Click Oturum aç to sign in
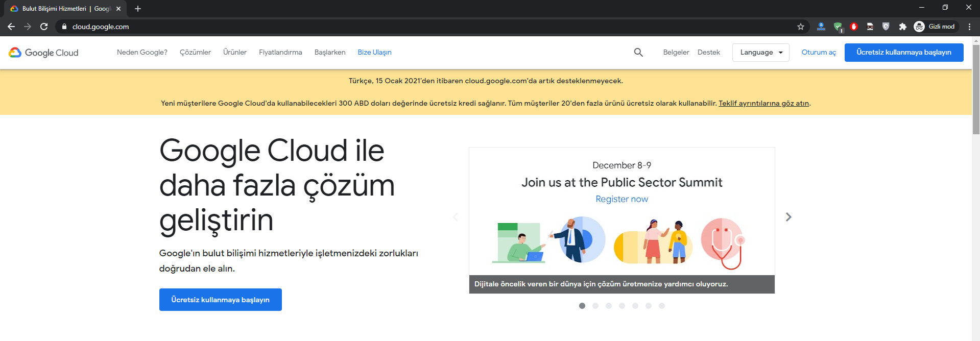The image size is (980, 341). [819, 52]
